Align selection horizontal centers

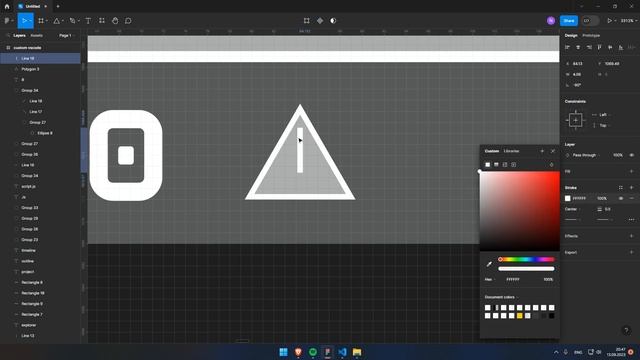click(578, 47)
